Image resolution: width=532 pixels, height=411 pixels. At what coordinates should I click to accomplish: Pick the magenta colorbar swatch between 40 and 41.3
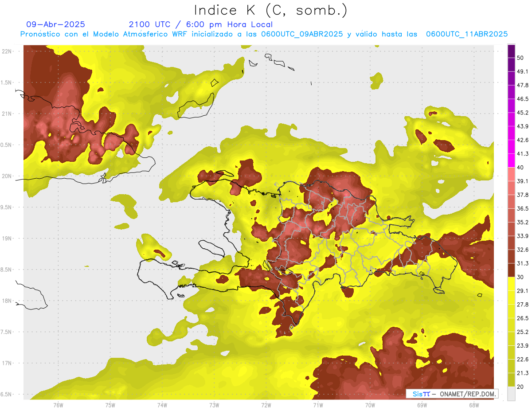511,160
